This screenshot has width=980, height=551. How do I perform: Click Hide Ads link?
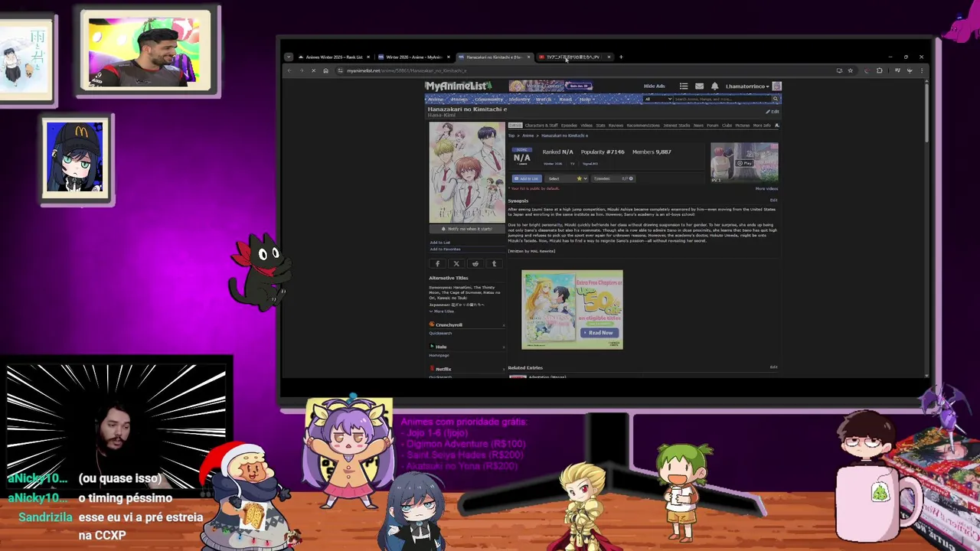point(654,86)
